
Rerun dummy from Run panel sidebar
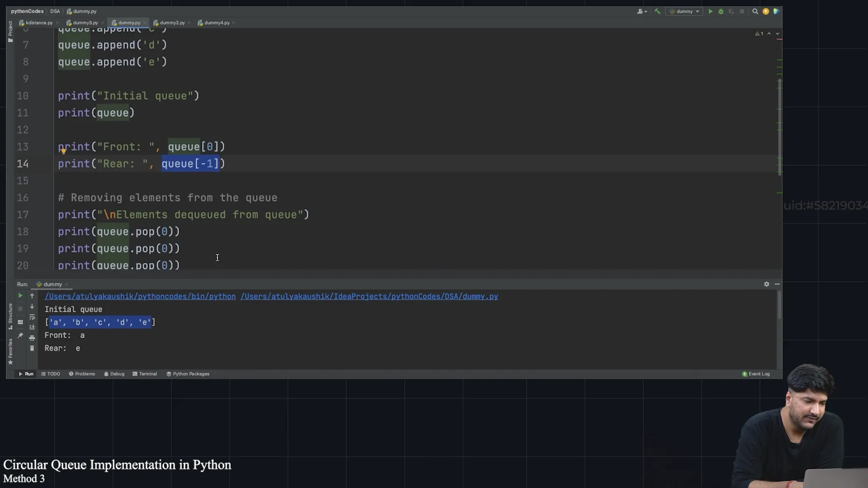[20, 296]
